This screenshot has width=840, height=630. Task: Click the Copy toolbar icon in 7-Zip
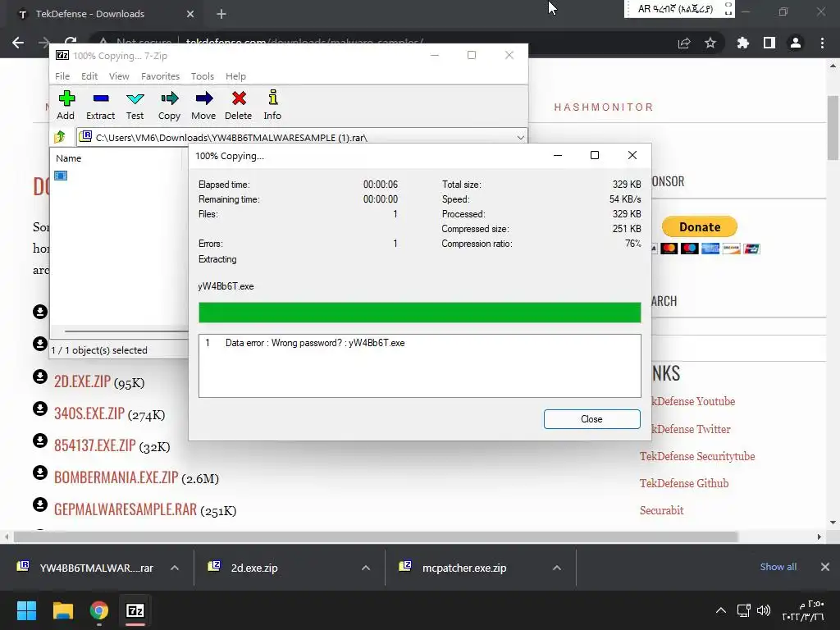169,98
